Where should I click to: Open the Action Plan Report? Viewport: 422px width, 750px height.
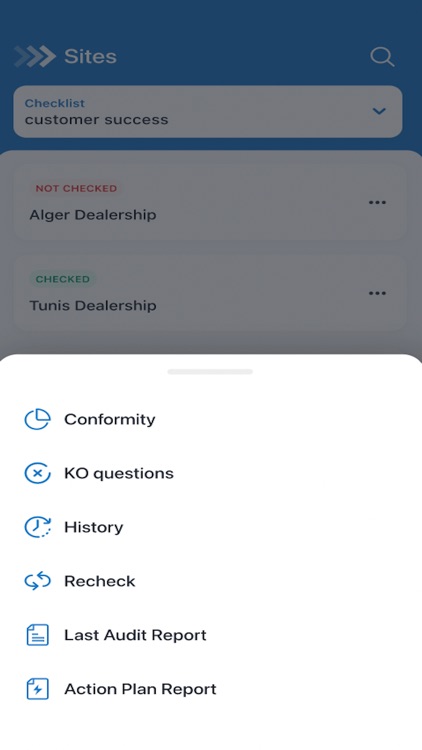[211, 689]
